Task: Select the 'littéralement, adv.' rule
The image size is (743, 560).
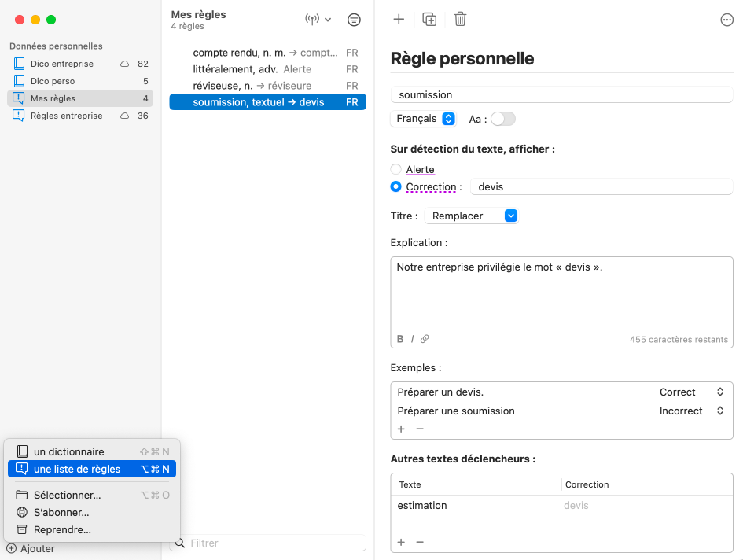Action: pyautogui.click(x=236, y=69)
